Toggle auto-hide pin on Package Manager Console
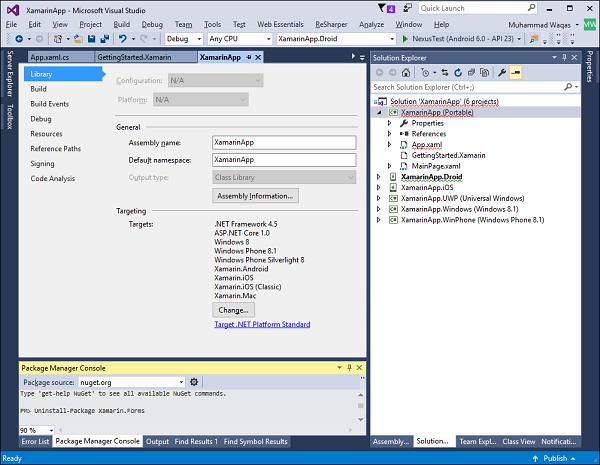 pos(349,367)
